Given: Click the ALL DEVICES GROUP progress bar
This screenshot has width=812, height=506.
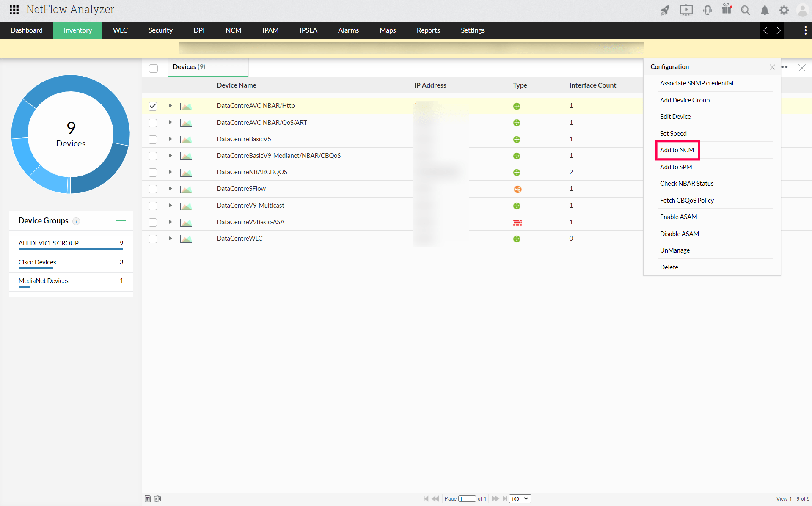Looking at the screenshot, I should [71, 249].
